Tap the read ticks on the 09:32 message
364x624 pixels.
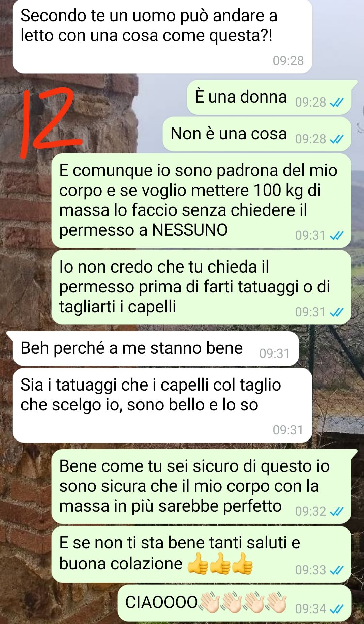tap(336, 511)
